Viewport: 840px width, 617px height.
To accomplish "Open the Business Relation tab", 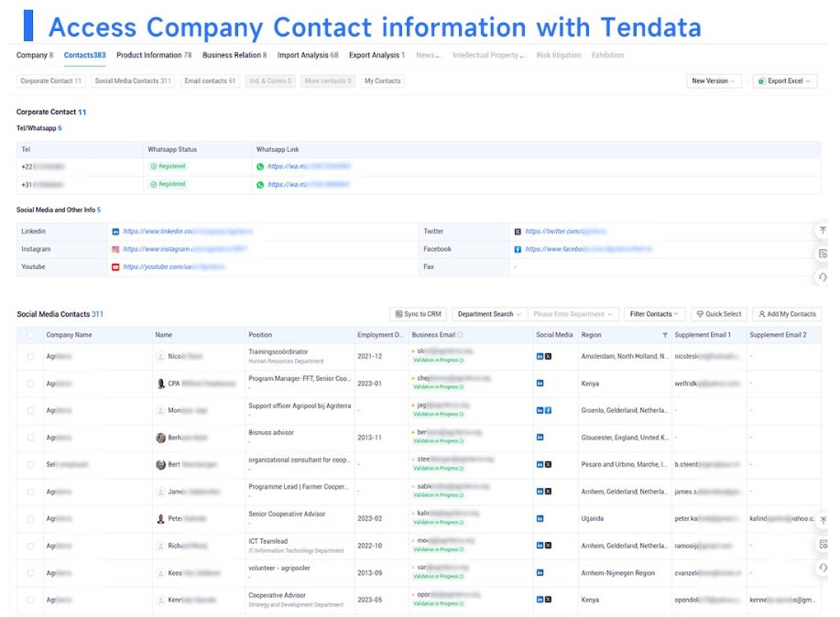I will 235,55.
